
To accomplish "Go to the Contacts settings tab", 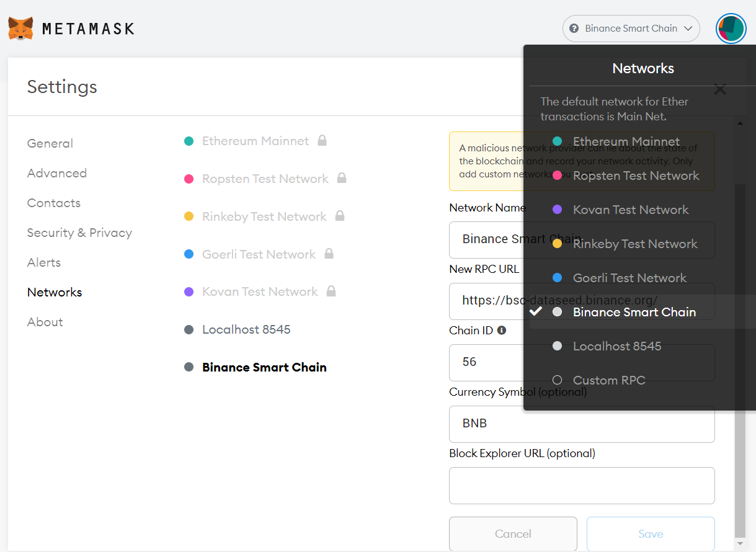I will coord(54,203).
